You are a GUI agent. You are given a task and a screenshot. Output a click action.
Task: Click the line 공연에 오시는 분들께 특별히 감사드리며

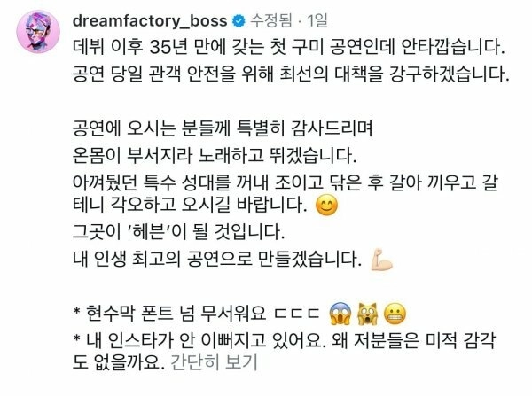223,128
